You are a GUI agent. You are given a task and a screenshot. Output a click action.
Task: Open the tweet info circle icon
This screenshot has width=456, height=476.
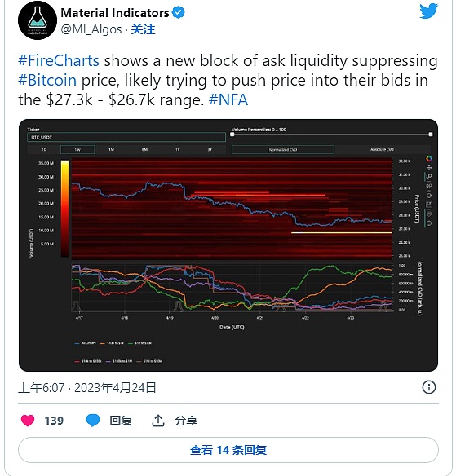point(428,387)
